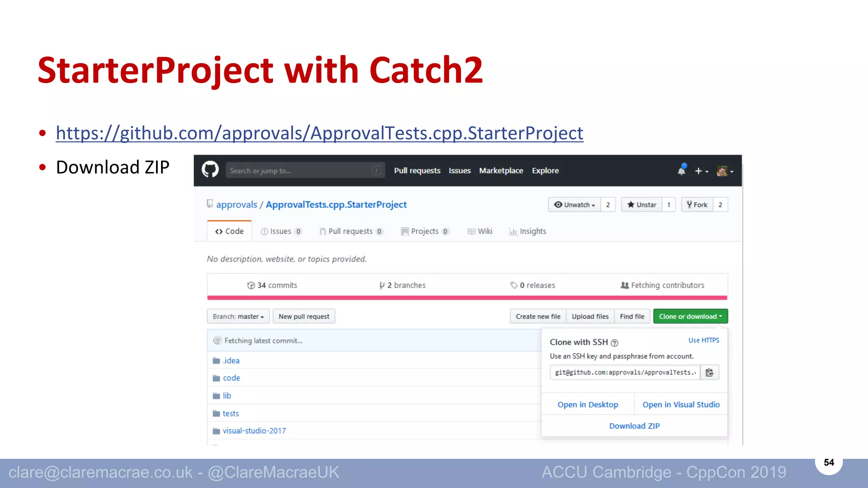
Task: Open the tests folder
Action: coord(231,413)
